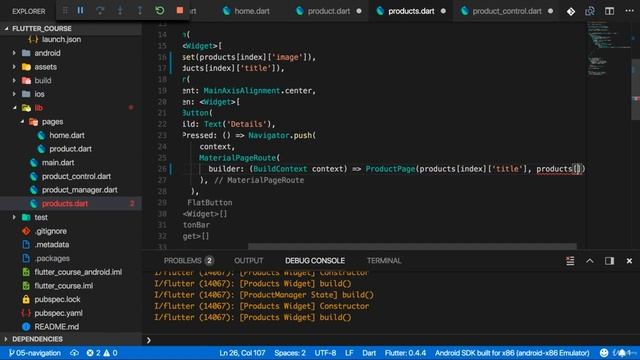Switch to the product_control.dart tab

(507, 11)
